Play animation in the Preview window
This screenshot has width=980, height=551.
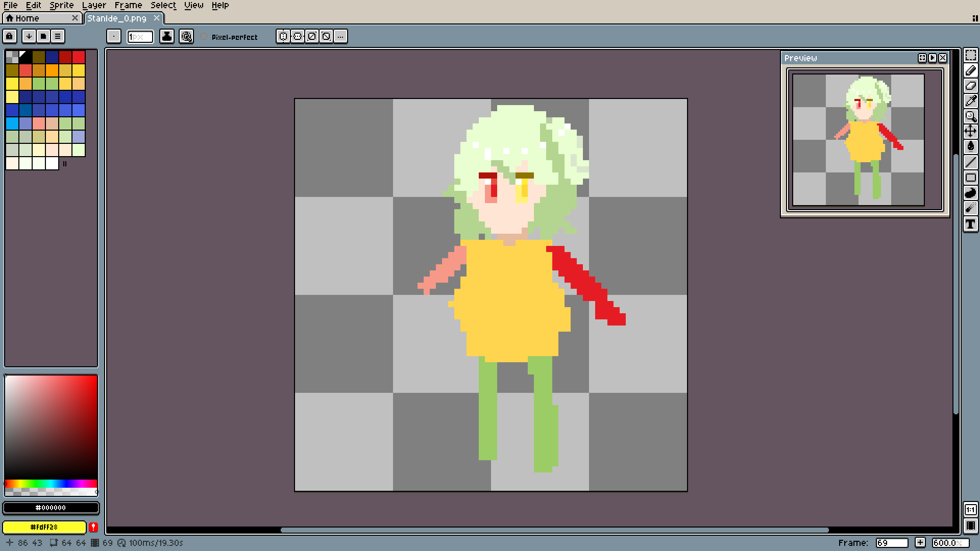coord(932,58)
